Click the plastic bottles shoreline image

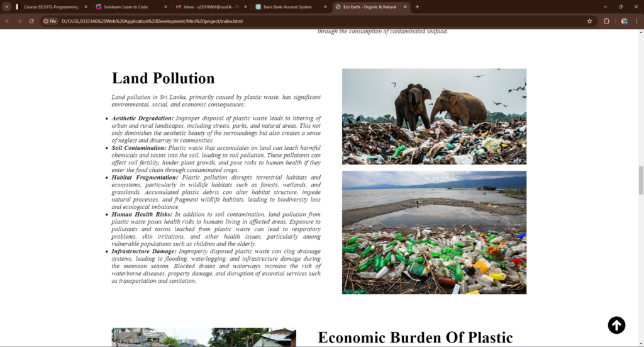coord(434,233)
